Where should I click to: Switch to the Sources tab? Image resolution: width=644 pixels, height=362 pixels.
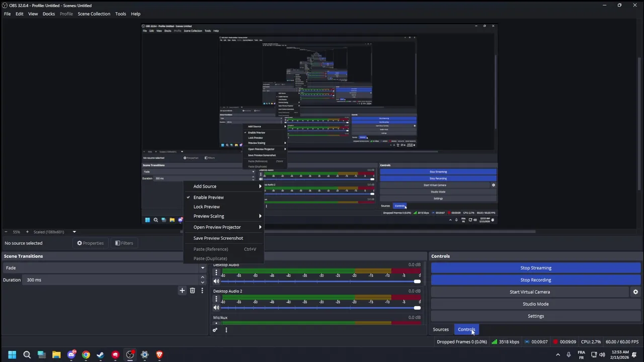click(441, 330)
